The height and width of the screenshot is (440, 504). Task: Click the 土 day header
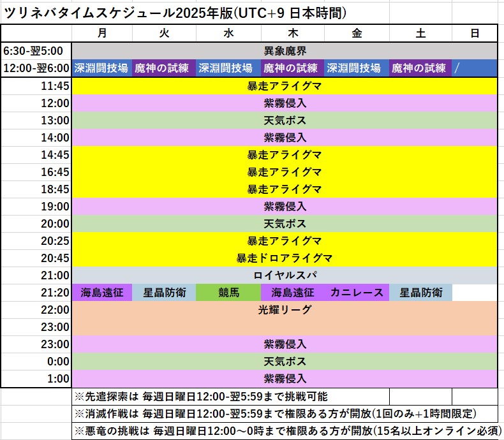pos(420,33)
